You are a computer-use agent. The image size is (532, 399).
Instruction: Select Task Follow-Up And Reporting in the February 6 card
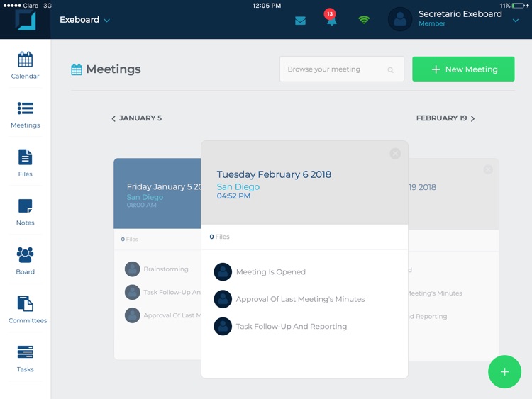click(292, 327)
